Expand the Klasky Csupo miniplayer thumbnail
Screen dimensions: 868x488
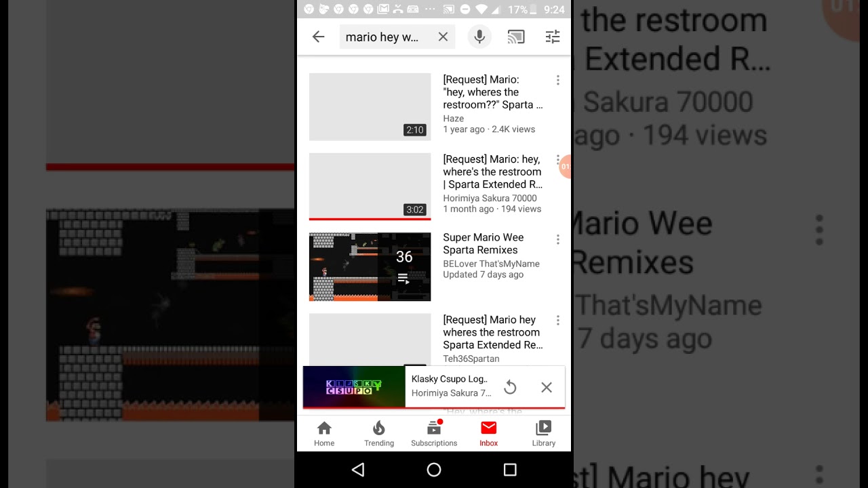click(x=354, y=387)
